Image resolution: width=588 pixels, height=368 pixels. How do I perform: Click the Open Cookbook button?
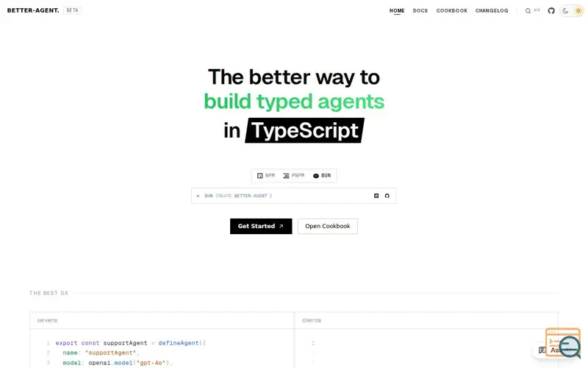click(327, 226)
